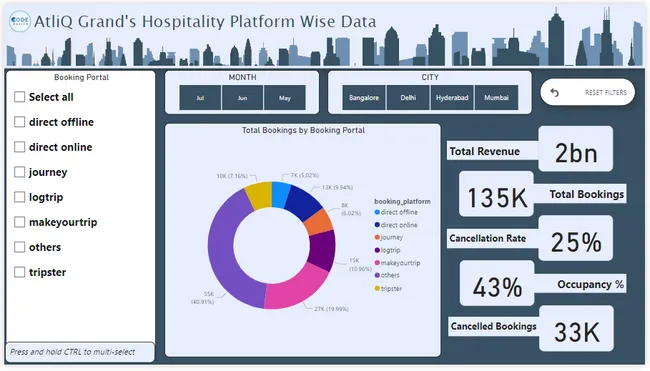Click the 7K (5.02%) data label

[305, 175]
